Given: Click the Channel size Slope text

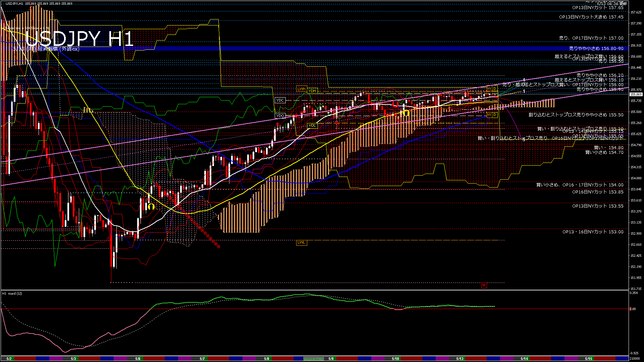Looking at the screenshot, I should pyautogui.click(x=26, y=28).
